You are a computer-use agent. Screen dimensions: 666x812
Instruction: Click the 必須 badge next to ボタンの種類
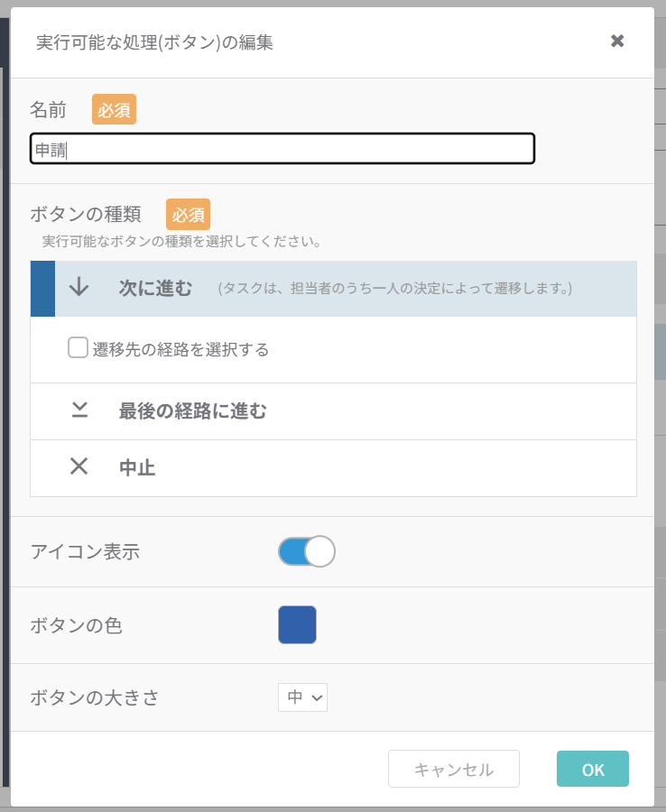point(188,215)
